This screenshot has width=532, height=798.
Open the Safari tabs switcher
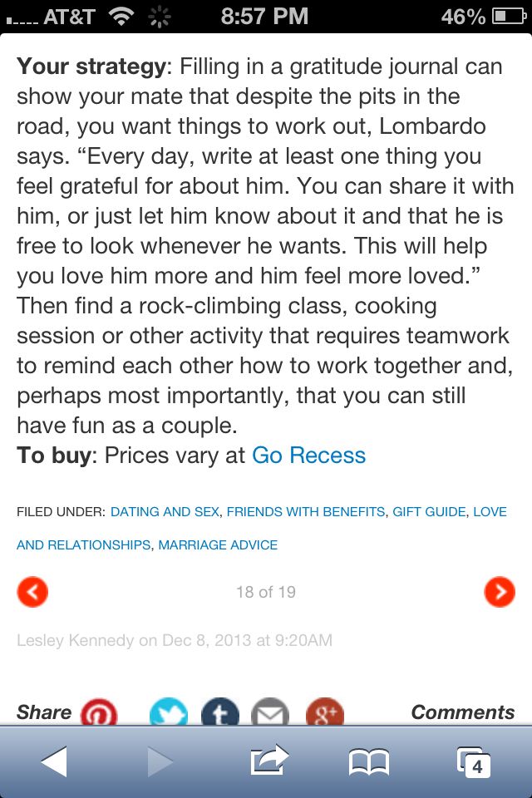click(473, 761)
